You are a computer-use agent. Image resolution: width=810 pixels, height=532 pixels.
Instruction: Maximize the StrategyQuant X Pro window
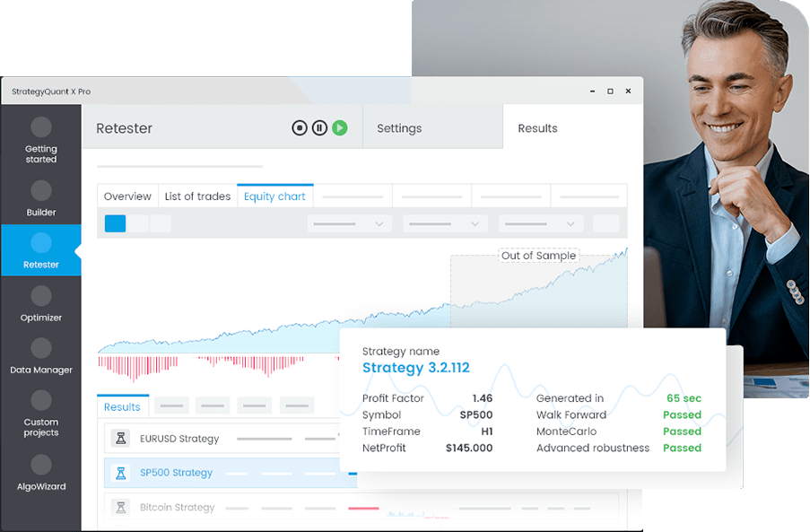coord(610,92)
